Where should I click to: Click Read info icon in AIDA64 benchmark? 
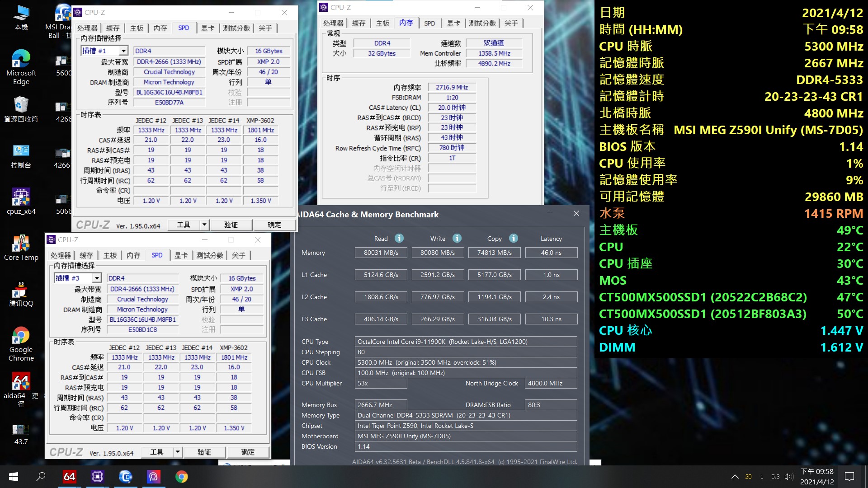[x=399, y=238]
